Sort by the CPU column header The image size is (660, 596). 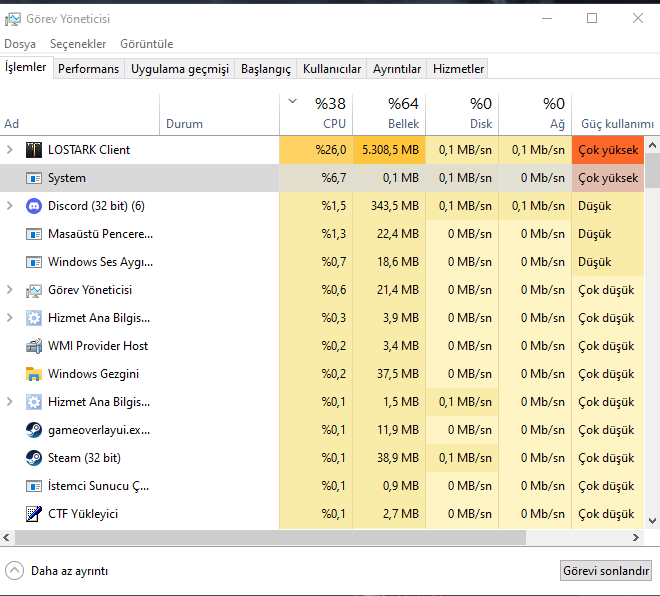[316, 114]
